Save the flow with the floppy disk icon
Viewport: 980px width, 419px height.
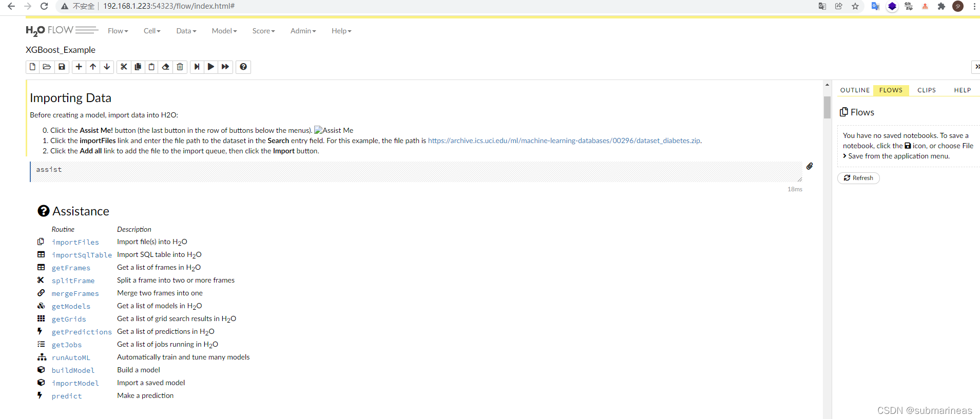[62, 67]
